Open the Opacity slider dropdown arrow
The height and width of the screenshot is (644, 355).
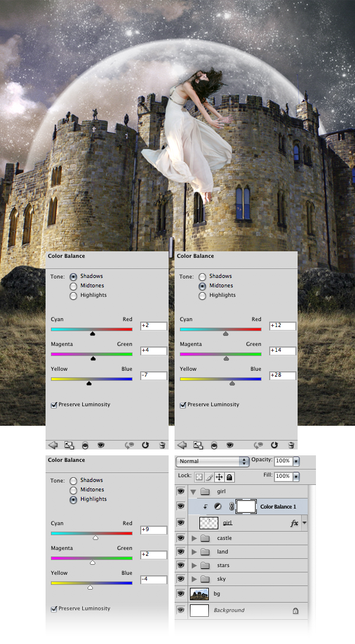tap(296, 461)
